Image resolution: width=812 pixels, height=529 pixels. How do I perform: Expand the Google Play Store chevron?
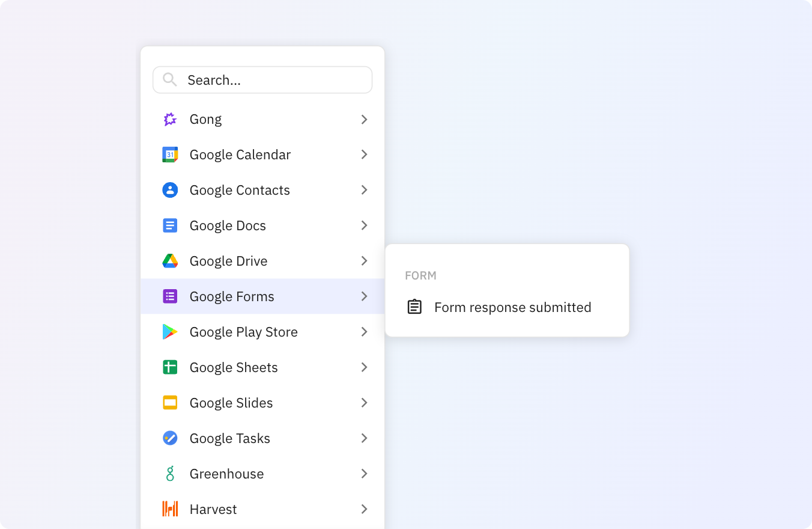(x=364, y=332)
